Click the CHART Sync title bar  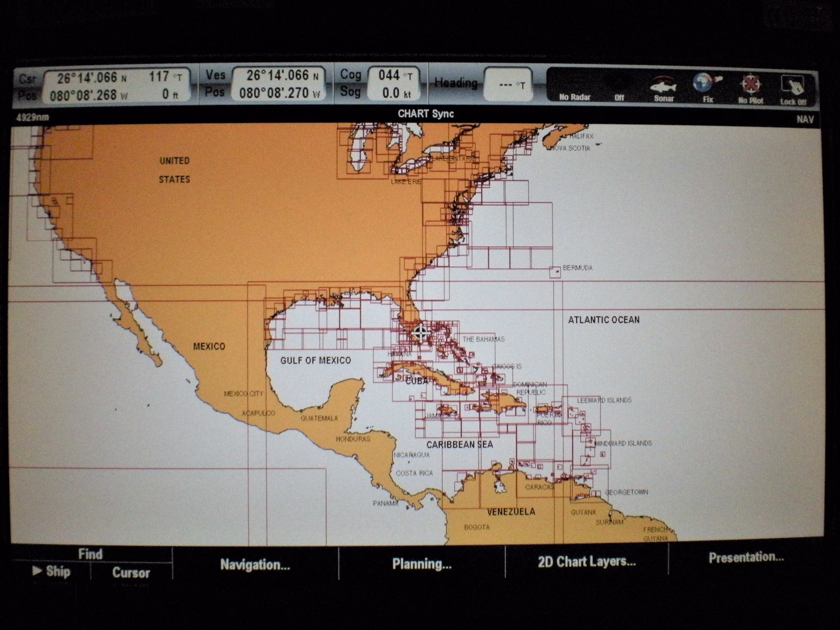pos(425,114)
